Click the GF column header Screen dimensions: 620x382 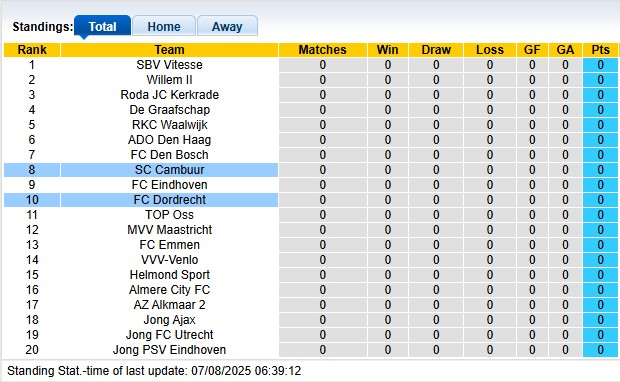pyautogui.click(x=532, y=50)
